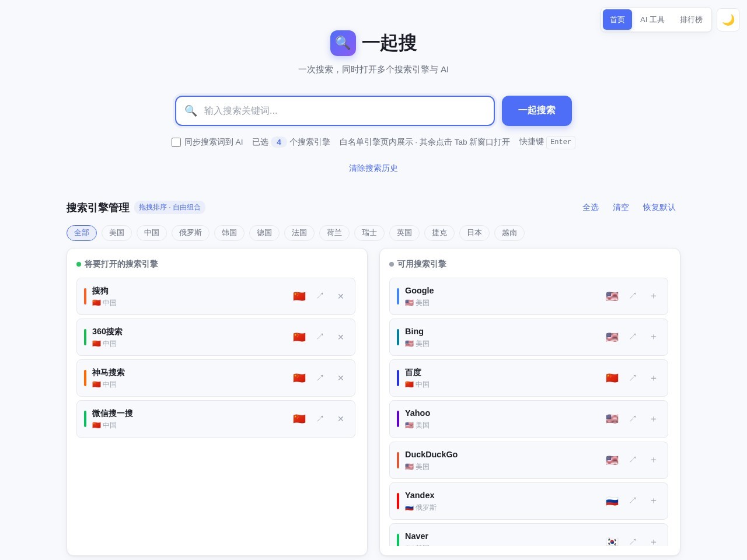Click 清除搜索历史 link
This screenshot has height=560, width=747.
[373, 168]
